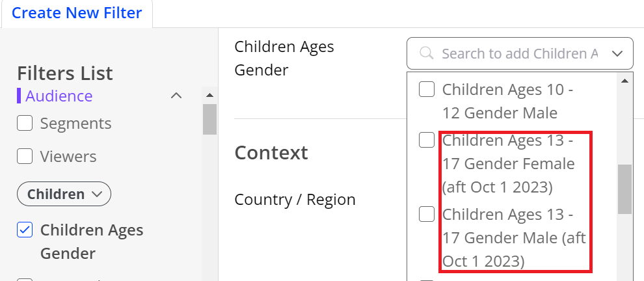Click the filters list scrollbar up arrow
Screen dimensions: 644x281
[209, 96]
